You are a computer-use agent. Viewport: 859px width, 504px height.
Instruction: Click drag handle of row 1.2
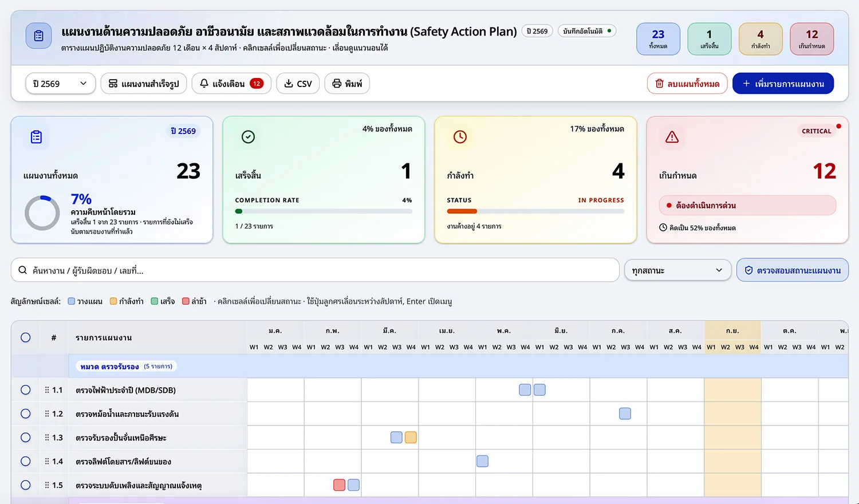(47, 414)
